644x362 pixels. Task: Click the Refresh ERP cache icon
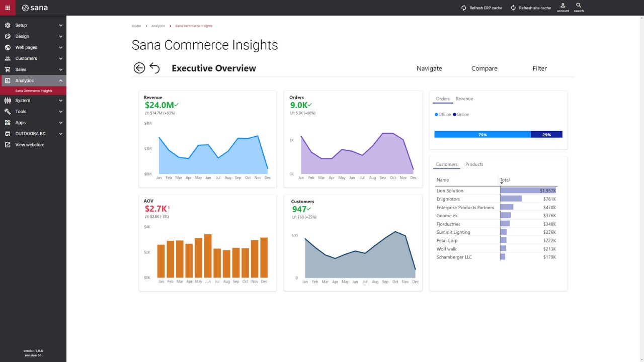pyautogui.click(x=464, y=8)
